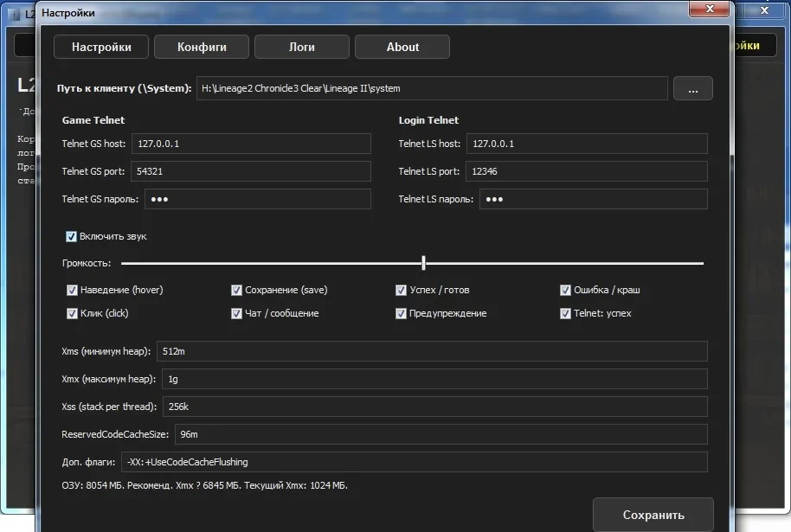Open the About tab
Image resolution: width=791 pixels, height=532 pixels.
coord(402,47)
